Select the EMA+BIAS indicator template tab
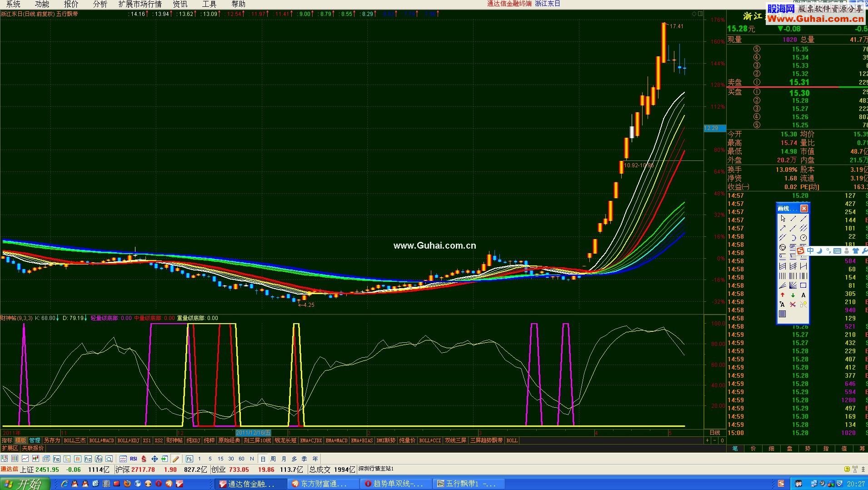 pos(362,440)
